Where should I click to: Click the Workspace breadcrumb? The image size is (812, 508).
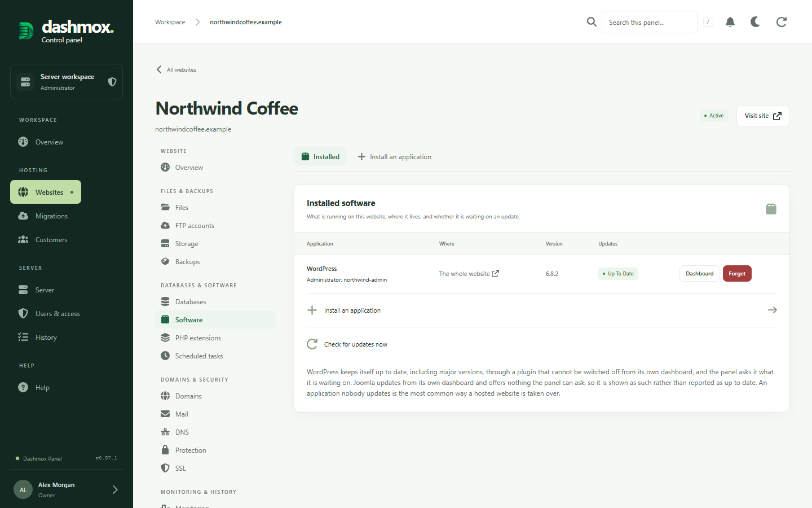tap(170, 22)
